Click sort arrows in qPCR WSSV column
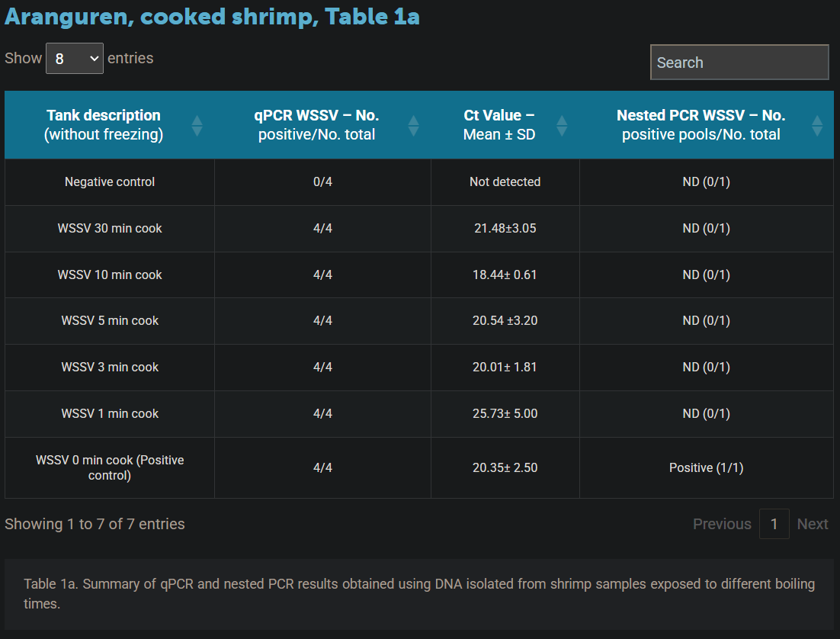 (x=413, y=126)
